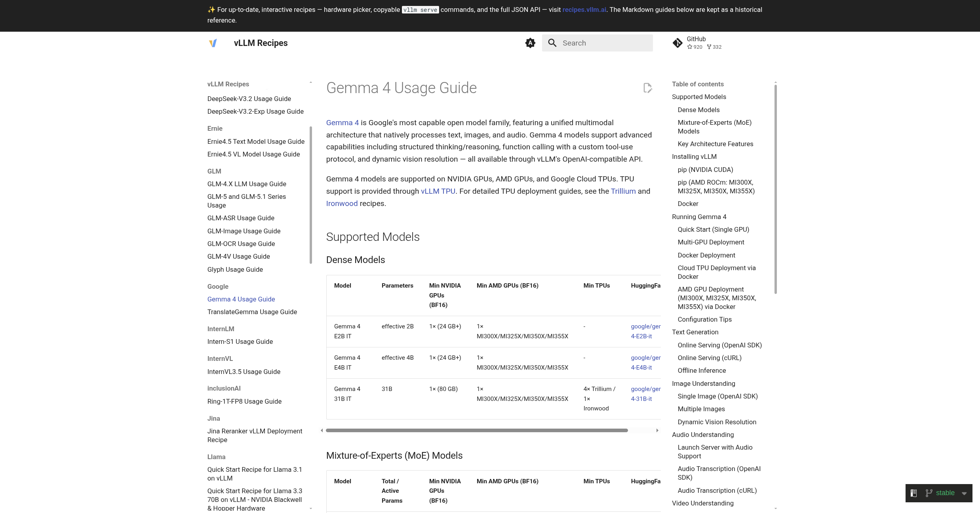Jump to Image Understanding section

click(x=703, y=383)
